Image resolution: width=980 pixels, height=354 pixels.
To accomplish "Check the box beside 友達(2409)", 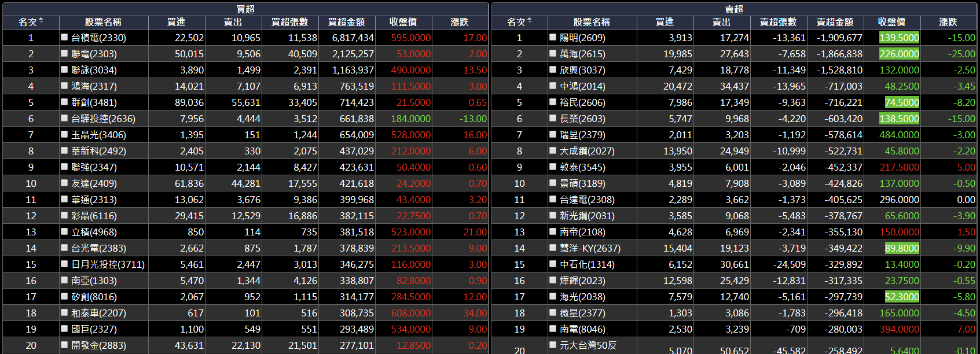I will point(64,183).
